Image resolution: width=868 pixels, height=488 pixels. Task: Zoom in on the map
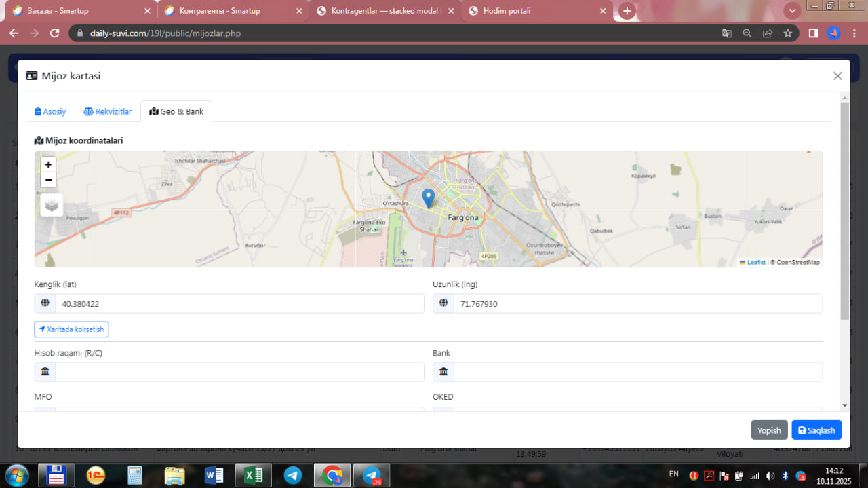click(x=48, y=164)
